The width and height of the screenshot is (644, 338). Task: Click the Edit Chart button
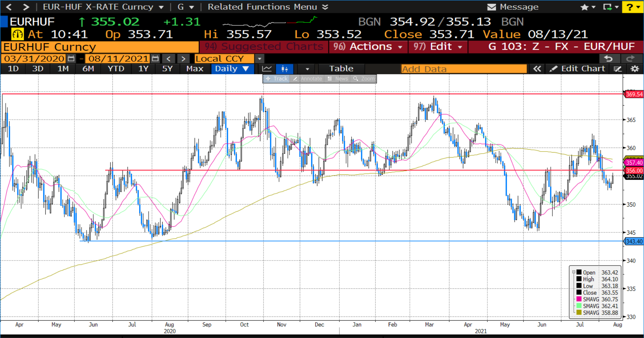click(578, 69)
